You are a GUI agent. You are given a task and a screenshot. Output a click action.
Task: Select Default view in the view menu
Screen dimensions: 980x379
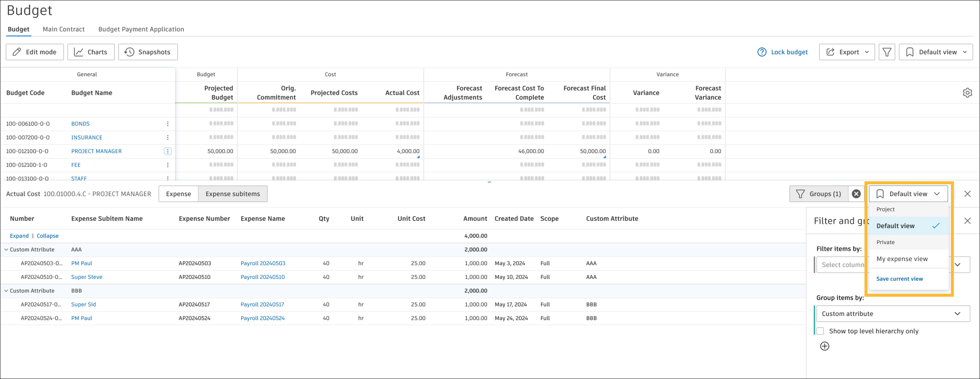909,226
